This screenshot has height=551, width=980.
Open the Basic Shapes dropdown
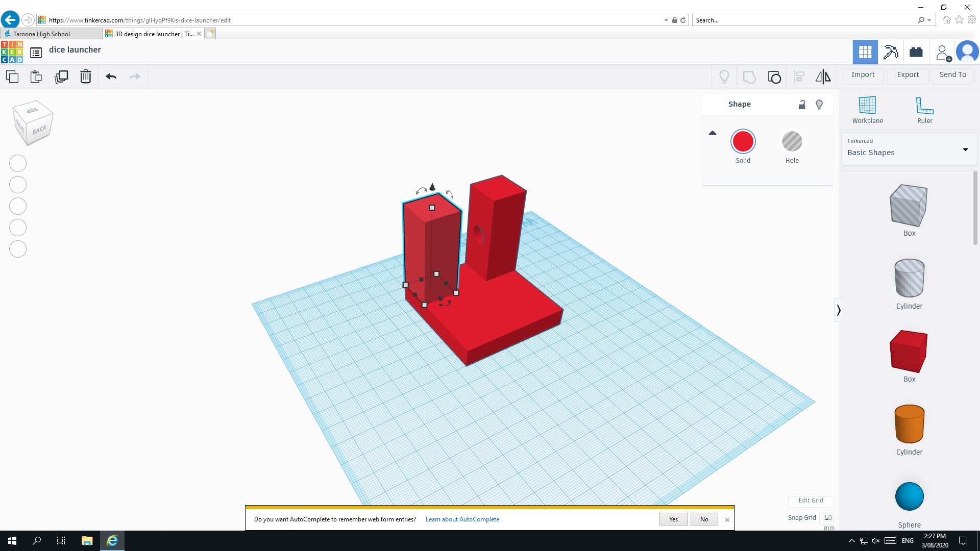(909, 149)
